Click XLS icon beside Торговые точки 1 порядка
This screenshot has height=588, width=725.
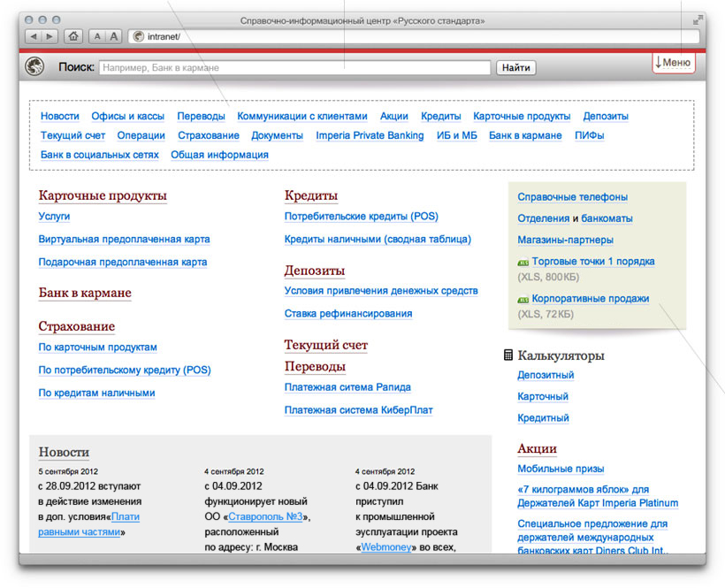pyautogui.click(x=523, y=263)
